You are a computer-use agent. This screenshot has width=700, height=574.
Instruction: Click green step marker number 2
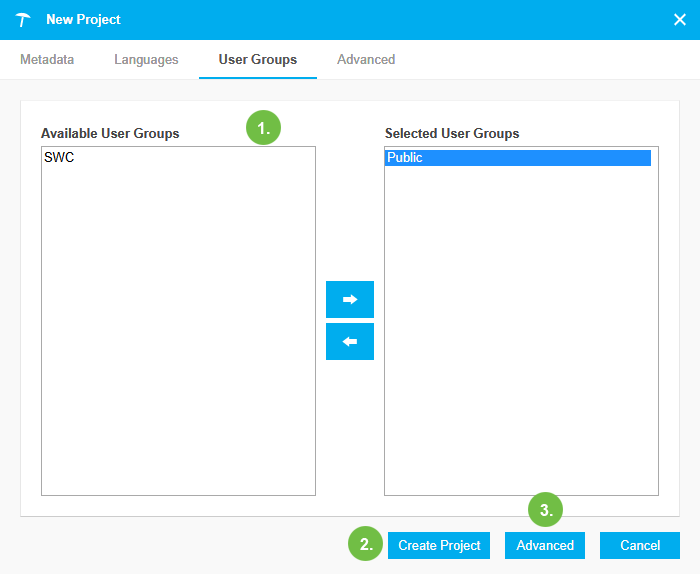pyautogui.click(x=366, y=545)
